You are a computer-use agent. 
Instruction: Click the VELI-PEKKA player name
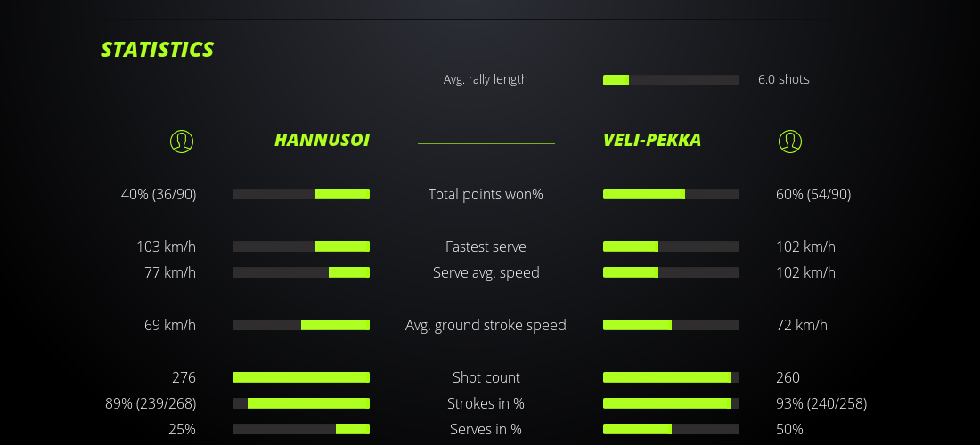pos(652,140)
